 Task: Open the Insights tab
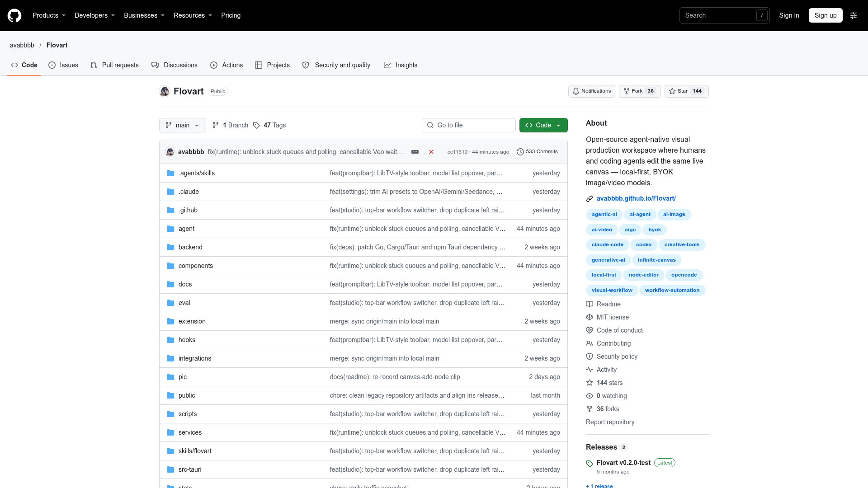coord(401,65)
